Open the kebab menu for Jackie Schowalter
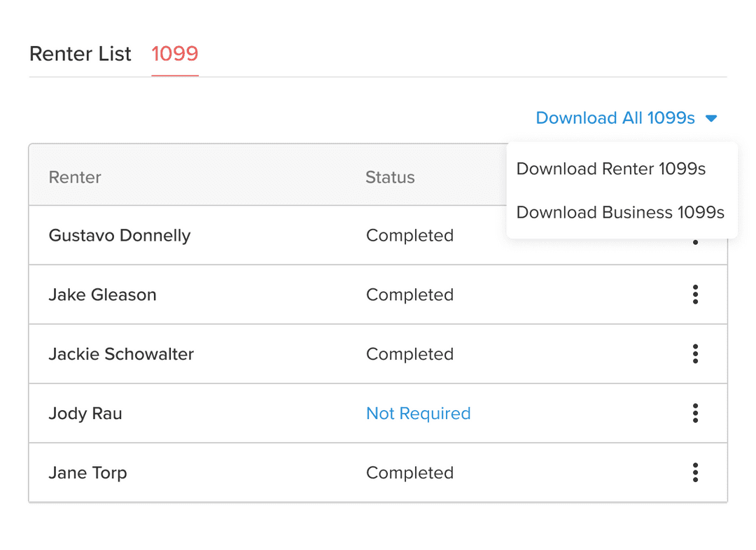This screenshot has height=550, width=756. click(x=695, y=354)
